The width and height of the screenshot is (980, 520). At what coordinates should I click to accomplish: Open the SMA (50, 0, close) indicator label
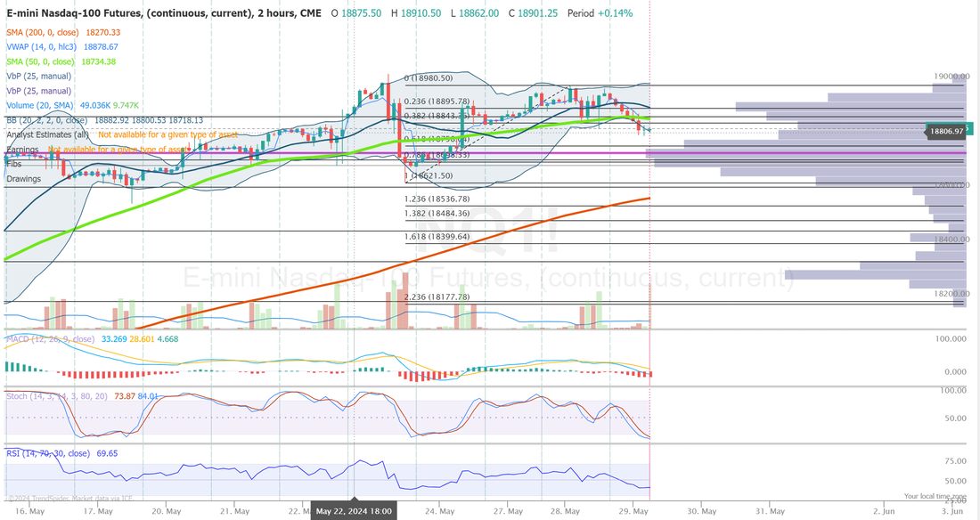click(x=41, y=61)
